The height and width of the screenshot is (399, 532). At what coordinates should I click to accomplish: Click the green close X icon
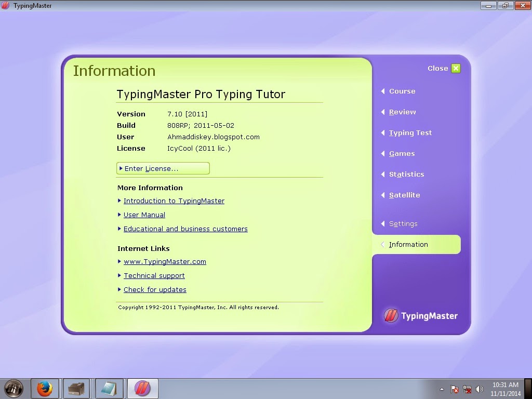(x=456, y=68)
